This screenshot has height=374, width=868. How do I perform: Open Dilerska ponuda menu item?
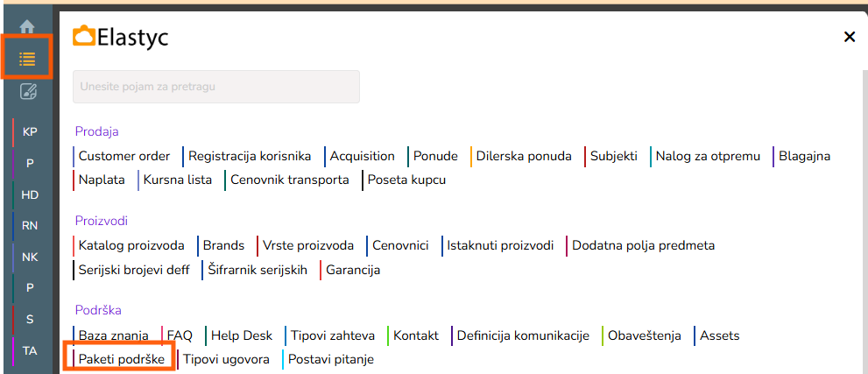(x=524, y=156)
